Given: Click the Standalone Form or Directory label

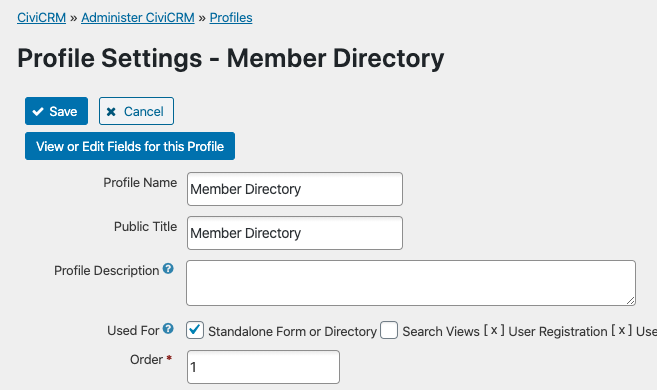Looking at the screenshot, I should point(292,331).
